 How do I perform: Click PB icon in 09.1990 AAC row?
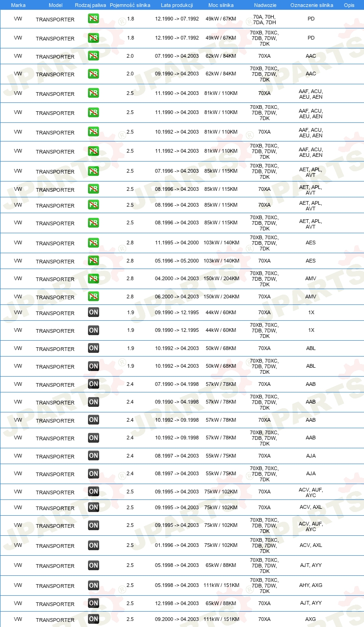pyautogui.click(x=94, y=74)
